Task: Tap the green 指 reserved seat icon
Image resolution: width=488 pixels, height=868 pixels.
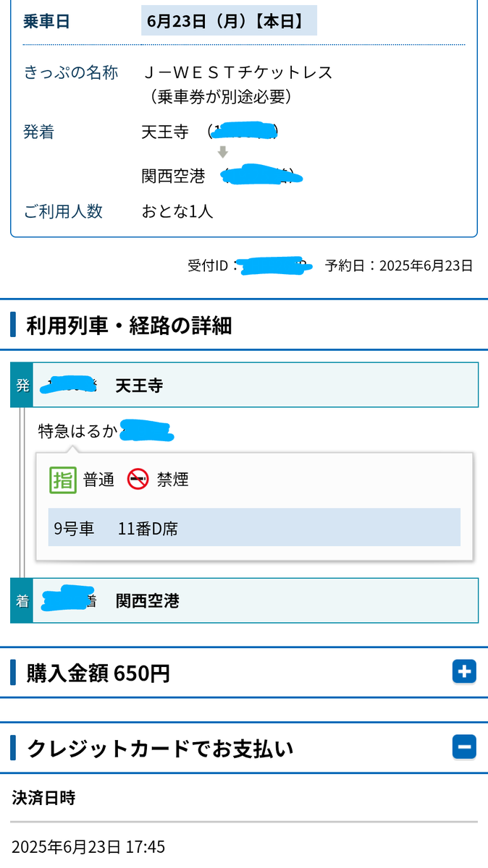Action: [x=63, y=480]
